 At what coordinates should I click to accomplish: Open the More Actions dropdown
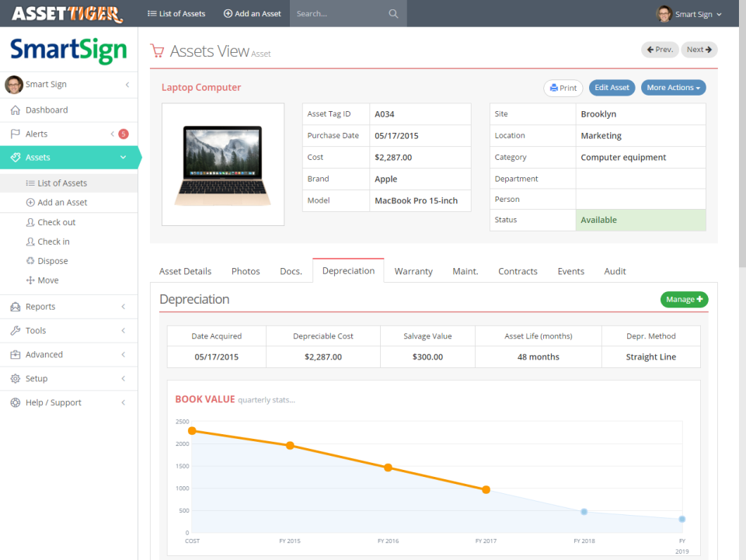tap(673, 88)
